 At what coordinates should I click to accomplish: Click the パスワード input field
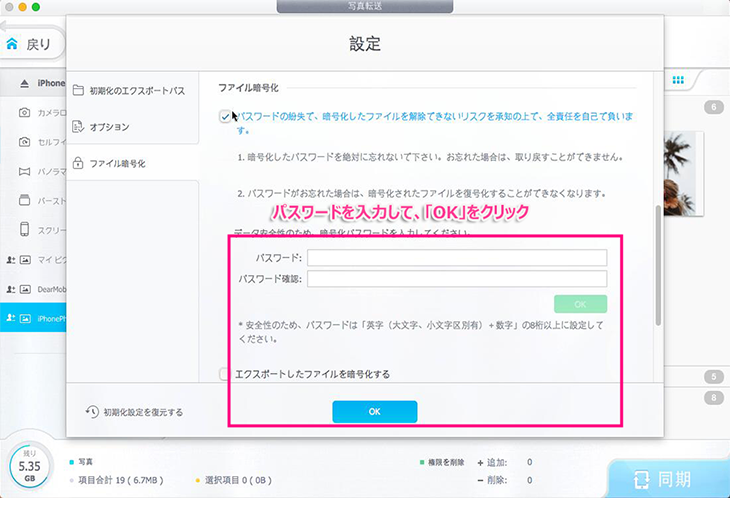457,258
